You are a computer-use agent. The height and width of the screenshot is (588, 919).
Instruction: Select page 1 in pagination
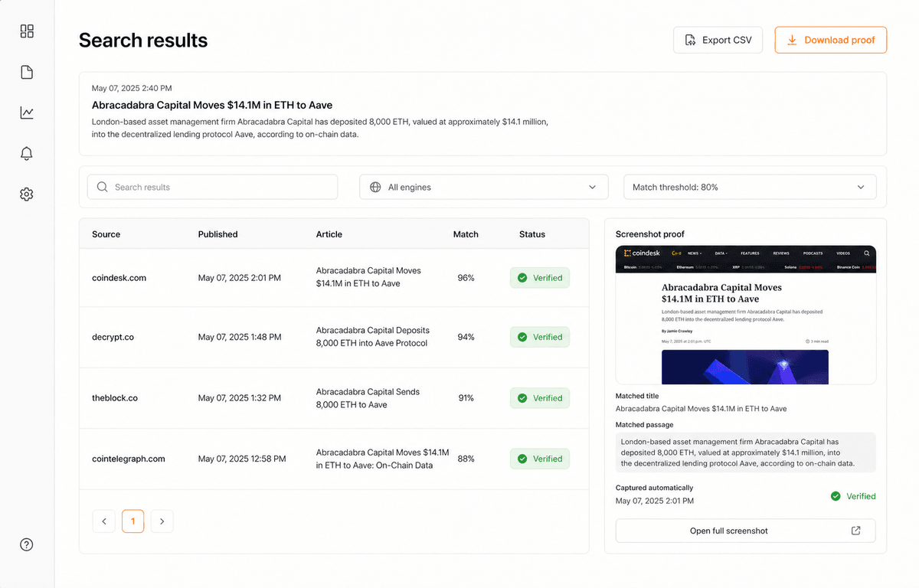[x=132, y=521]
